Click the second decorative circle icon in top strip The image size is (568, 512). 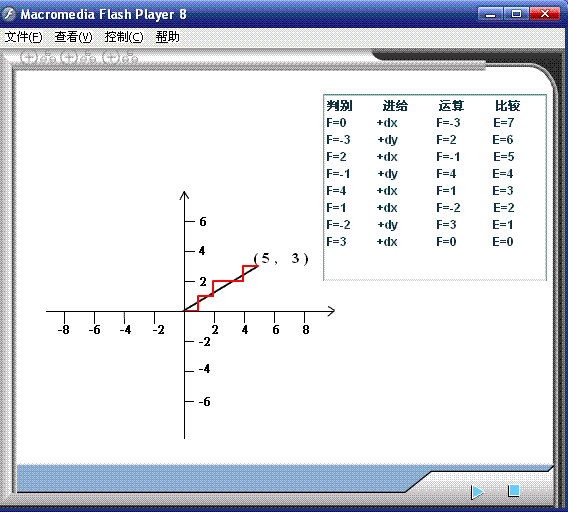(69, 58)
